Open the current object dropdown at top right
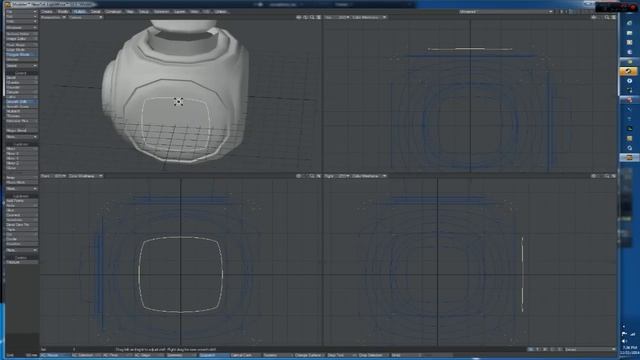Image resolution: width=640 pixels, height=360 pixels. click(506, 12)
